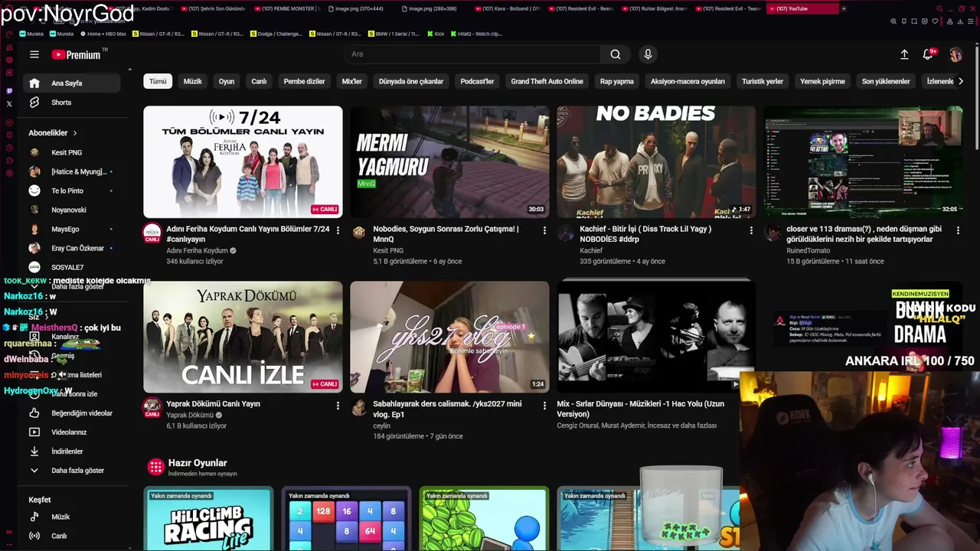Open more options for Kachief - Bitir İşi video
This screenshot has width=980, height=551.
[x=751, y=230]
